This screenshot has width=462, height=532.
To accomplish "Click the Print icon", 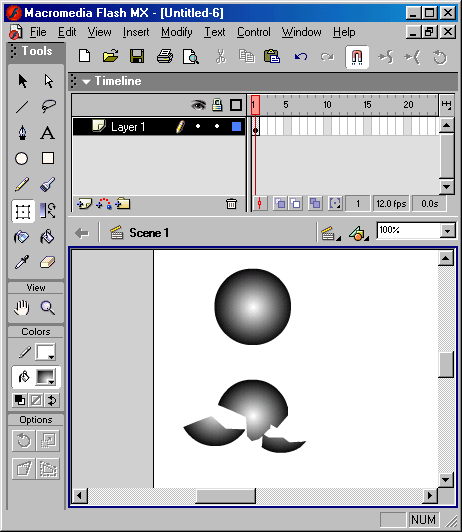I will click(165, 56).
